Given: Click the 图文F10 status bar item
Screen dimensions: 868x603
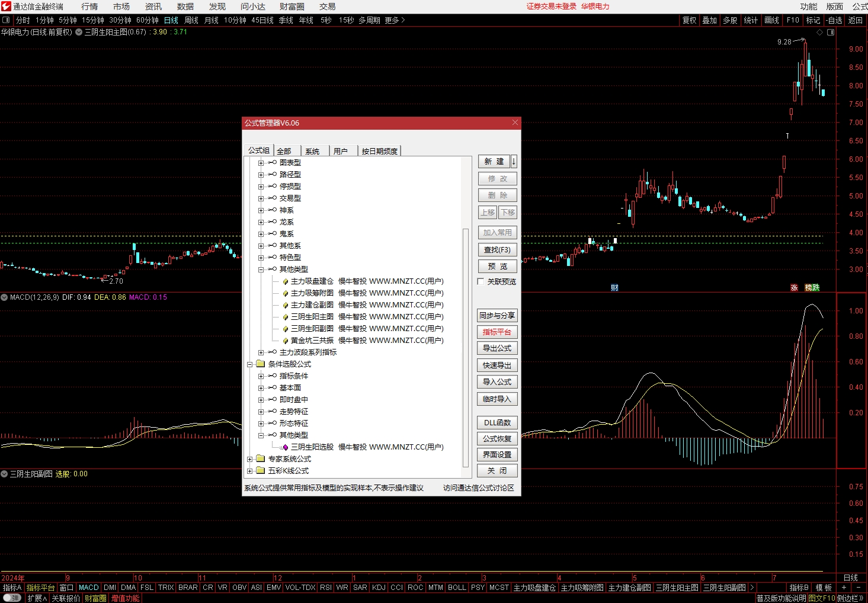Looking at the screenshot, I should click(x=821, y=598).
